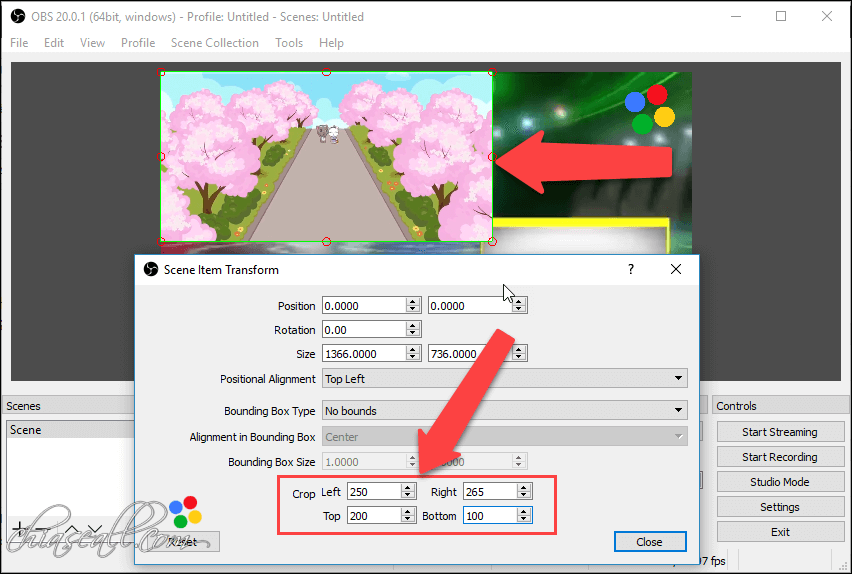Open the Help menu
The height and width of the screenshot is (574, 852).
click(331, 43)
